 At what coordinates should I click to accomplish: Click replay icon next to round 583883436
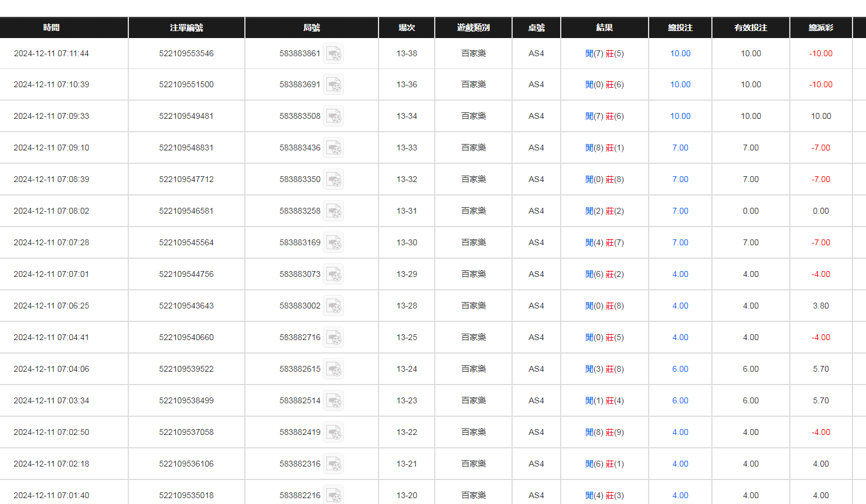[334, 148]
